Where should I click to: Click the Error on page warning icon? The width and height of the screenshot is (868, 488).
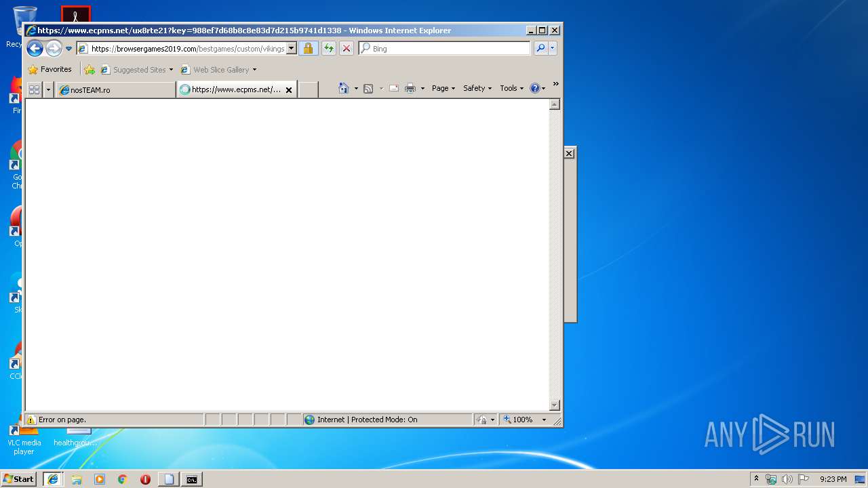click(31, 420)
